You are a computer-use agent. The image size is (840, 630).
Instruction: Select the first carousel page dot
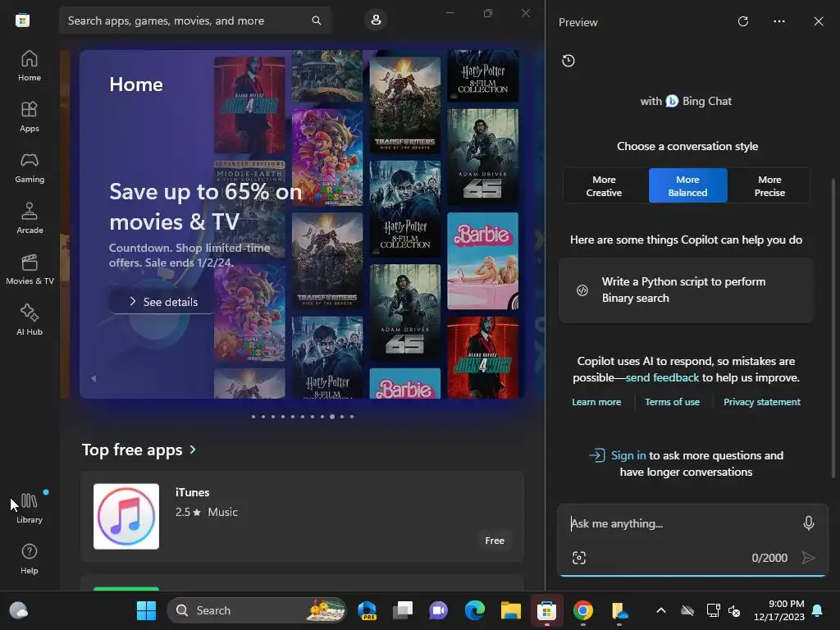[x=253, y=417]
